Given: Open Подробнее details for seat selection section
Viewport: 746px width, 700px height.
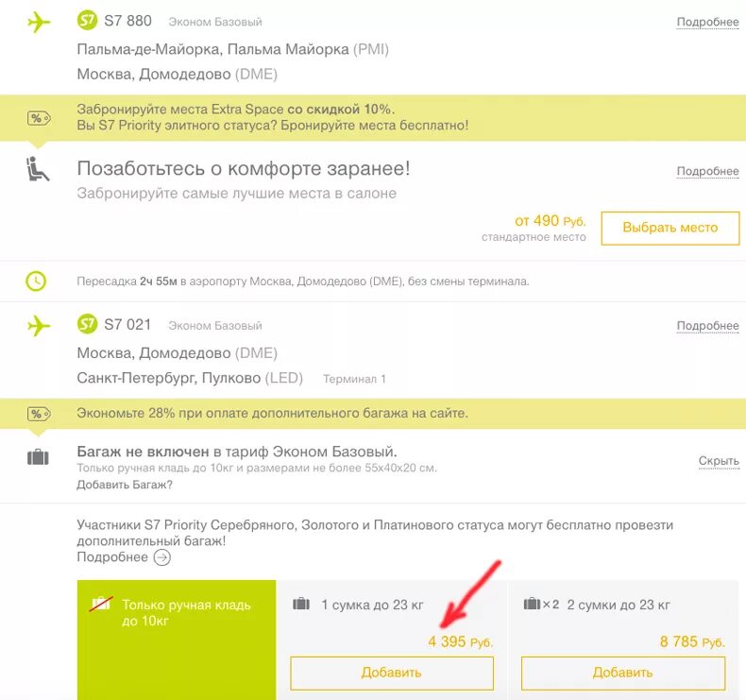Looking at the screenshot, I should (x=707, y=171).
